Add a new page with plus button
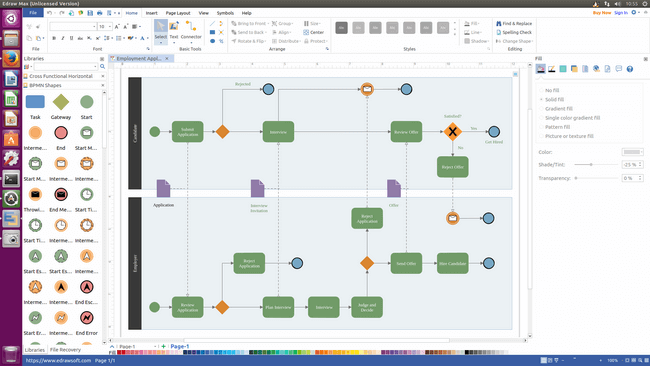 coord(163,347)
